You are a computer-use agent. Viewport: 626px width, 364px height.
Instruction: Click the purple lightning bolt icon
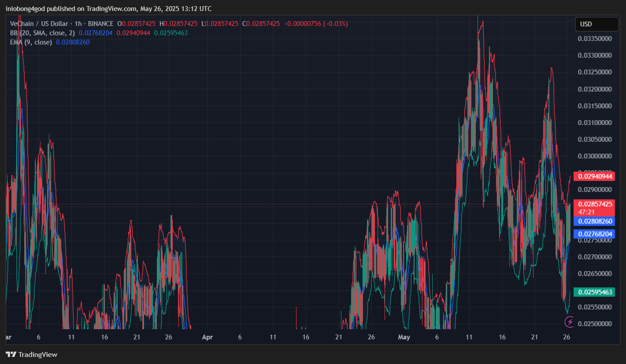570,322
